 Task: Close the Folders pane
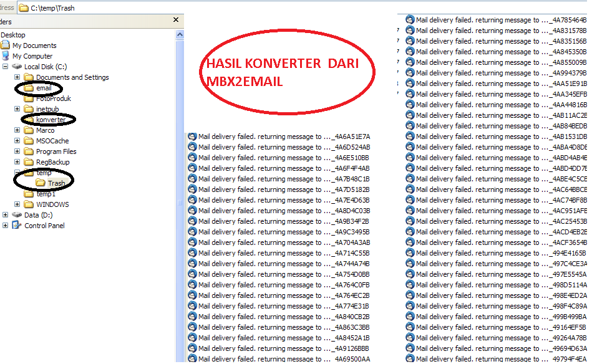pos(175,20)
